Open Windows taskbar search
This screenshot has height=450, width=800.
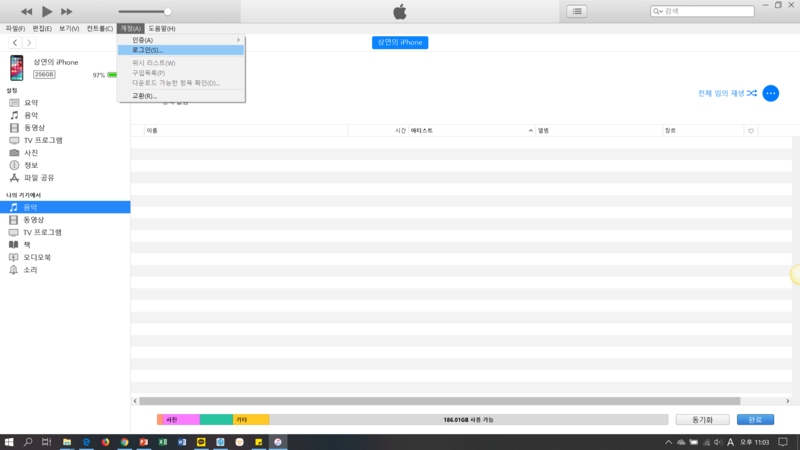click(x=28, y=442)
